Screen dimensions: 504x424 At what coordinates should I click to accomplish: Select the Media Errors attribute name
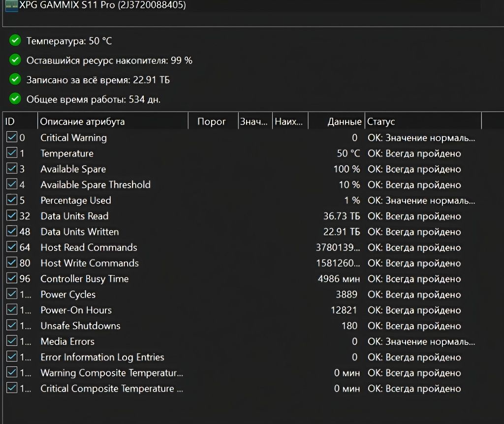click(67, 341)
